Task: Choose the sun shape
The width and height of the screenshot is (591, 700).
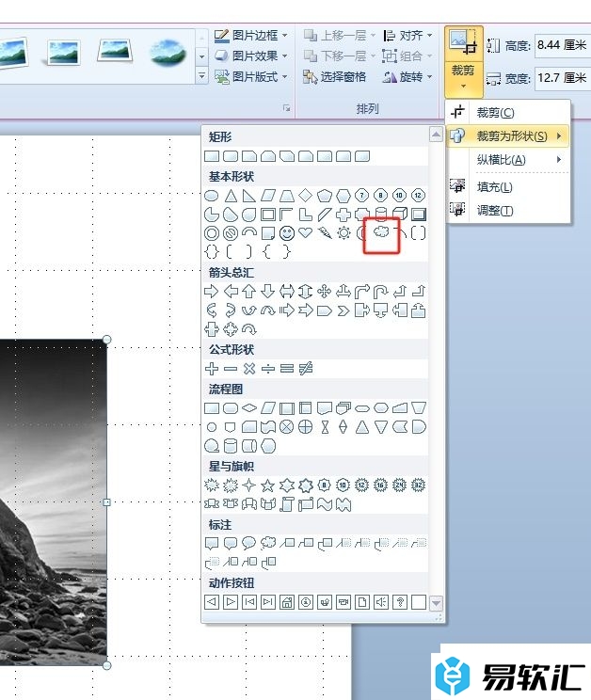Action: [x=343, y=233]
